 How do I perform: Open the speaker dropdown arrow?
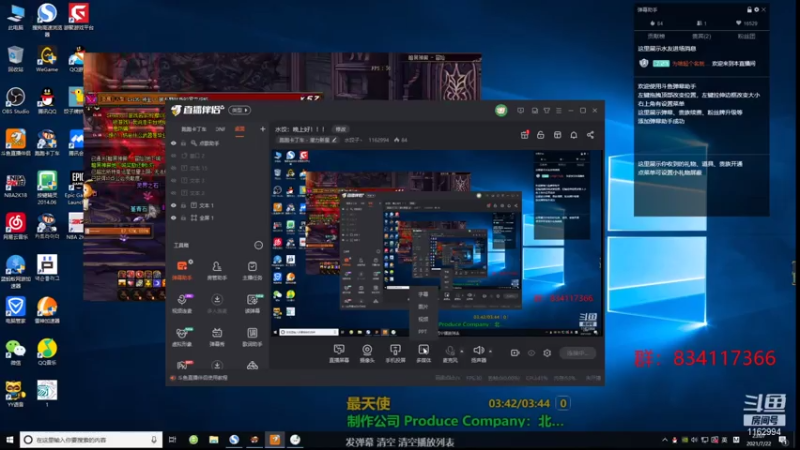(490, 351)
